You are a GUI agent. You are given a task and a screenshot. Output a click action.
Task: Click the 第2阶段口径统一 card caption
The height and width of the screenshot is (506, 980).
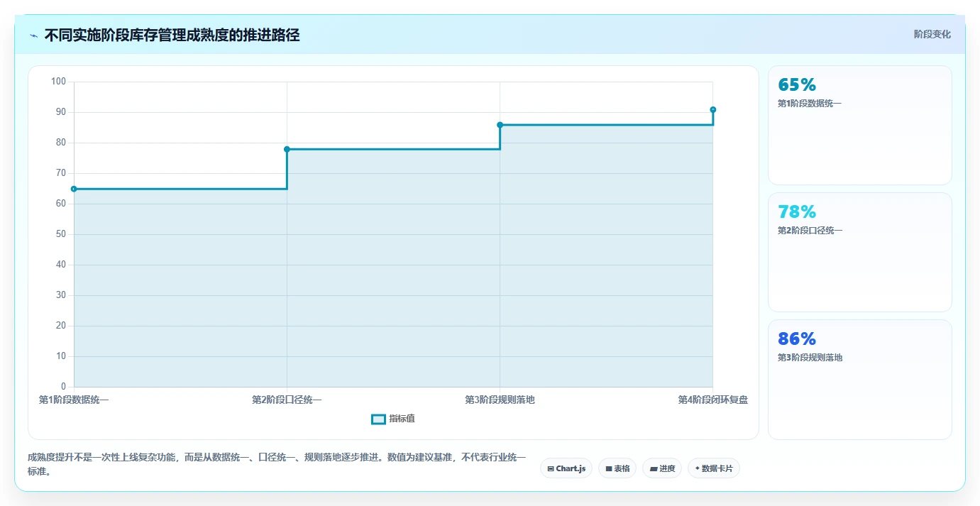pos(810,231)
